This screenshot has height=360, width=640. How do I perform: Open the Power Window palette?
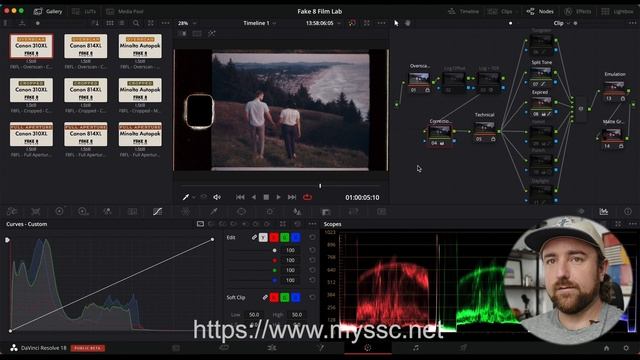click(241, 211)
